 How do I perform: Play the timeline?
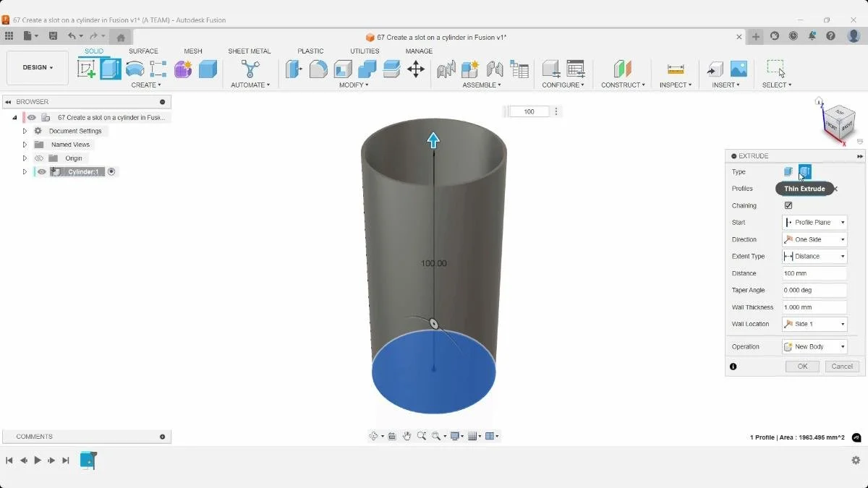(x=38, y=461)
